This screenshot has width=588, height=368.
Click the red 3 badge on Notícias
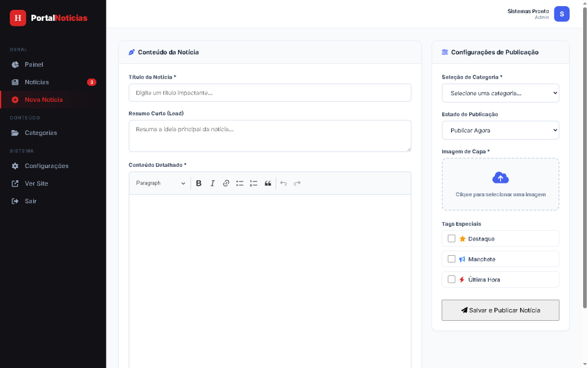click(x=91, y=82)
